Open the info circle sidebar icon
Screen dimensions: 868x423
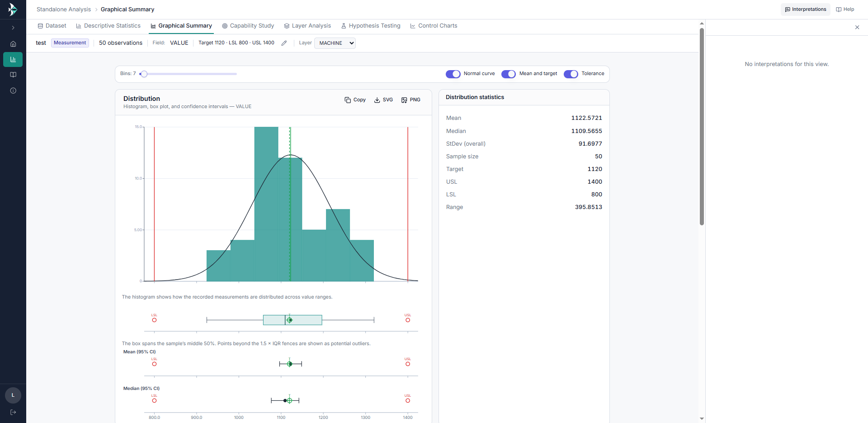coord(13,90)
